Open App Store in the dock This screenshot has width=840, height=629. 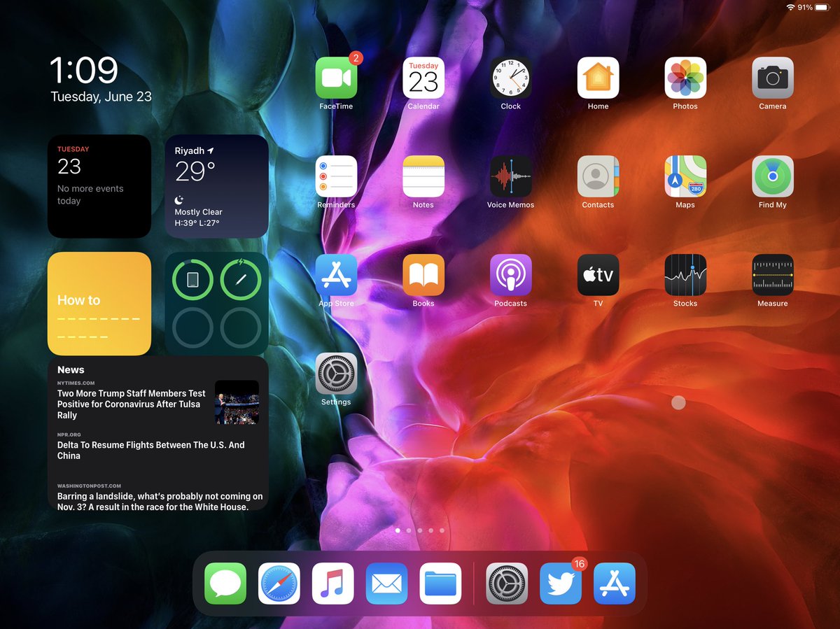click(615, 584)
